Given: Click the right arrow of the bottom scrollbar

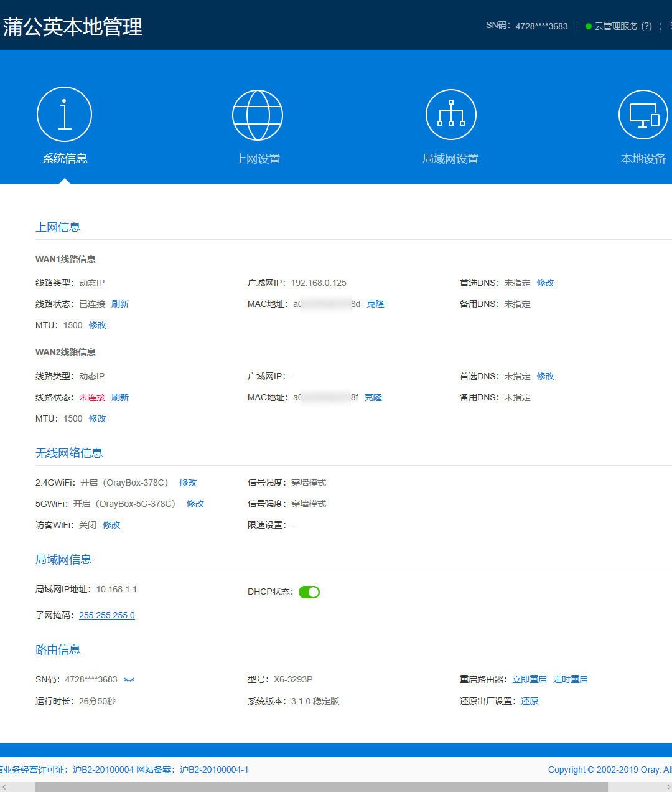Looking at the screenshot, I should (x=667, y=787).
